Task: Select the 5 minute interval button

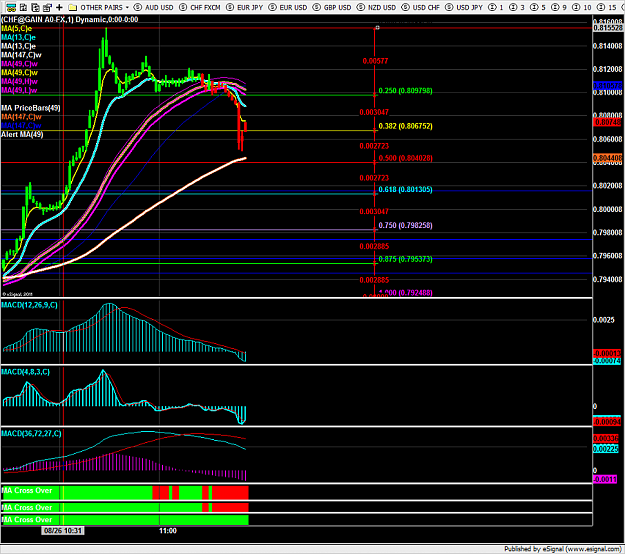Action: pos(538,7)
